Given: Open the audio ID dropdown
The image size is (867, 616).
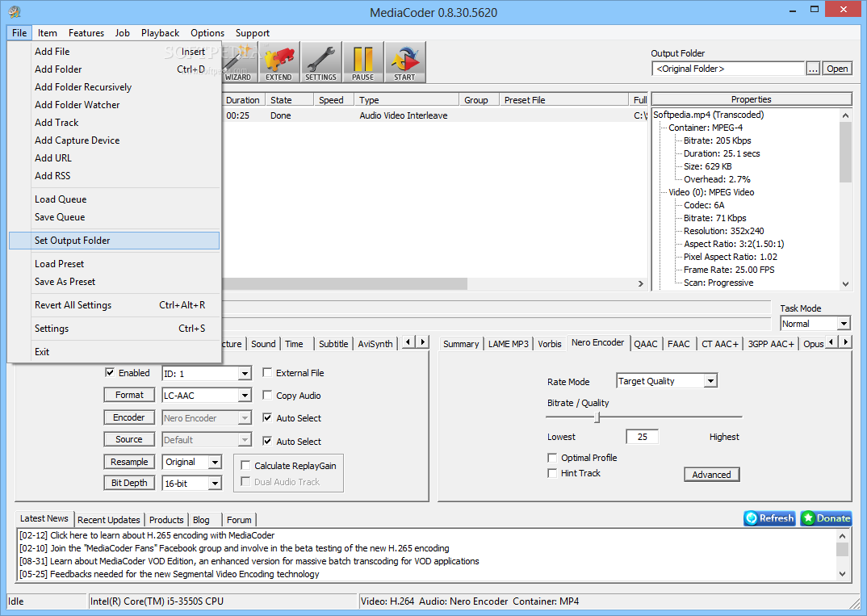Looking at the screenshot, I should click(245, 374).
